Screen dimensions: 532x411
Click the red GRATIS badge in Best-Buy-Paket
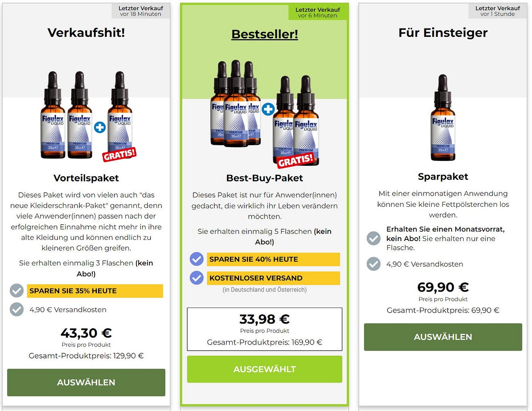point(296,160)
